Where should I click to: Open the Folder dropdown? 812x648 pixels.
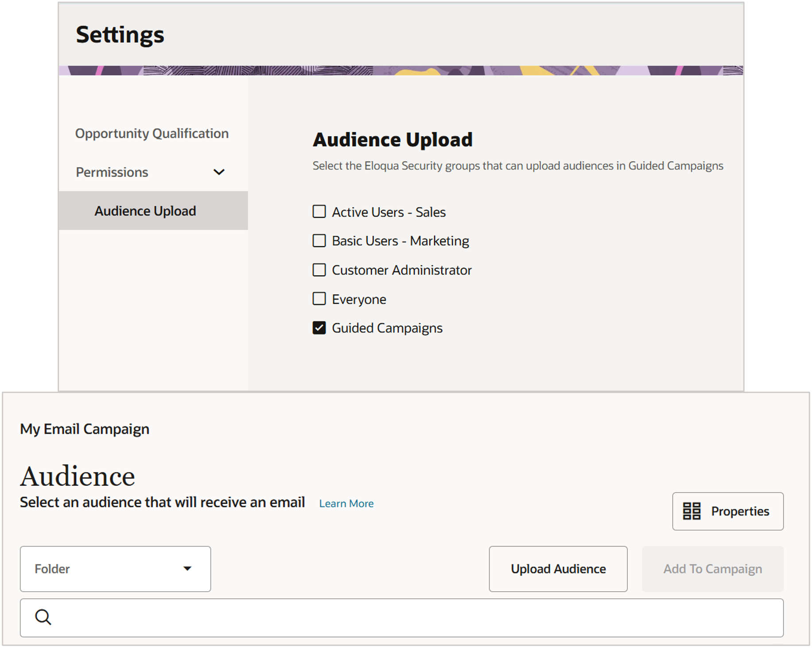point(115,569)
